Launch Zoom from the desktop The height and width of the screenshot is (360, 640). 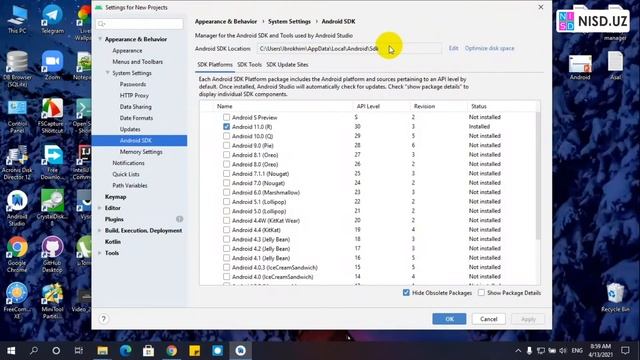click(52, 65)
